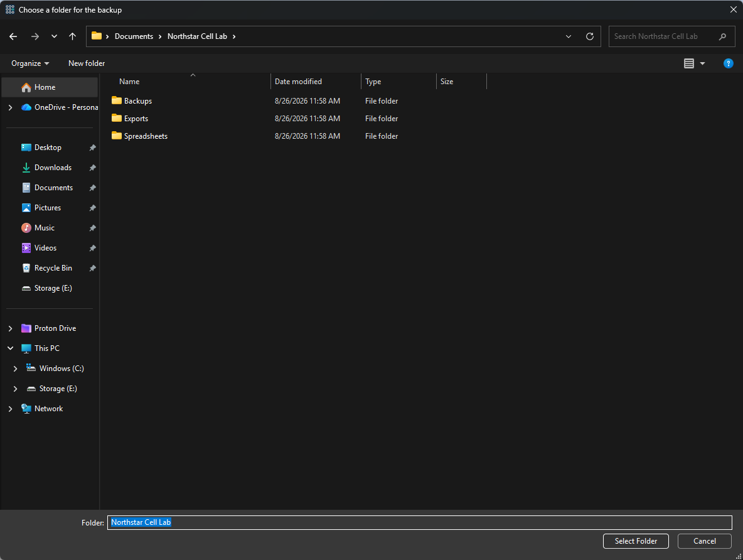Image resolution: width=743 pixels, height=560 pixels.
Task: Close the Choose a folder dialog
Action: click(x=733, y=9)
